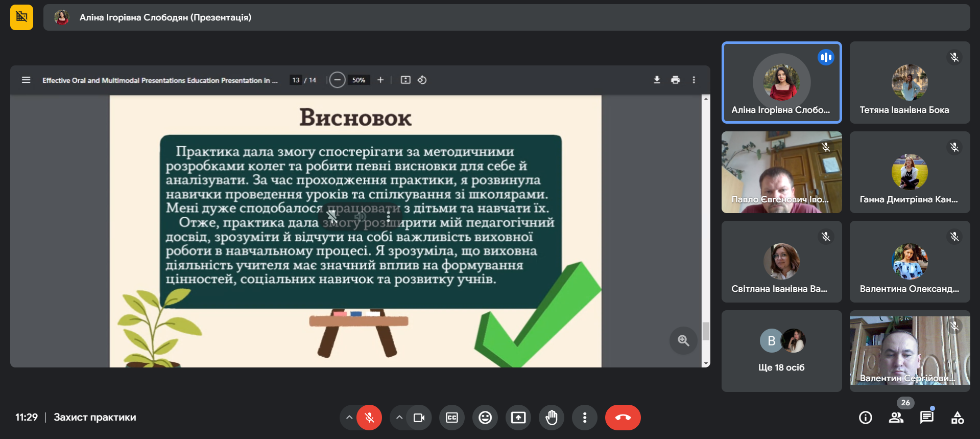Show the participants list

(x=896, y=418)
